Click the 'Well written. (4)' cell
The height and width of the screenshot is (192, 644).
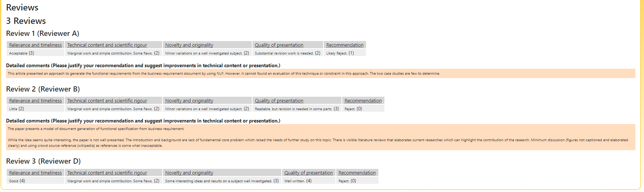pyautogui.click(x=298, y=181)
